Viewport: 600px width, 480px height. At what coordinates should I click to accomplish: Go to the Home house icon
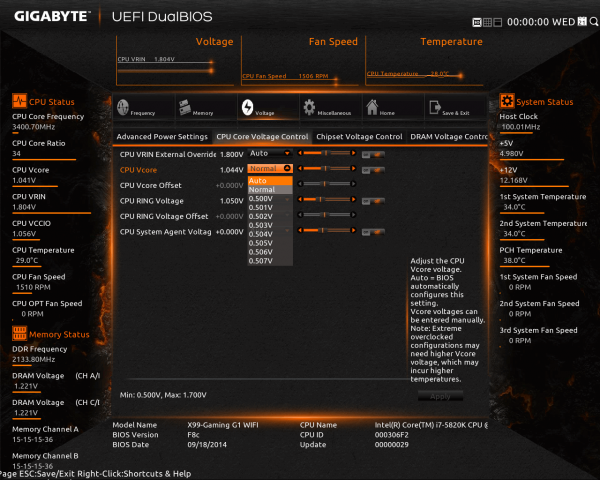(372, 107)
